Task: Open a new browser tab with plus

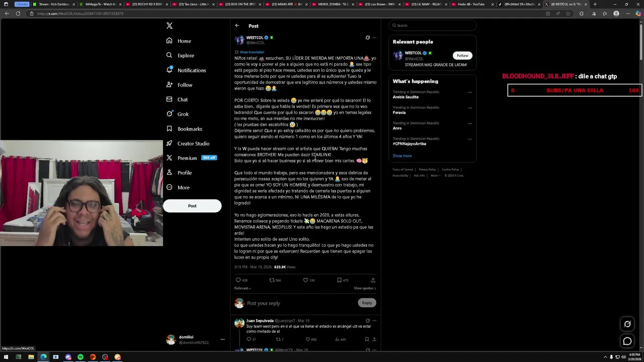Action: 595,4
